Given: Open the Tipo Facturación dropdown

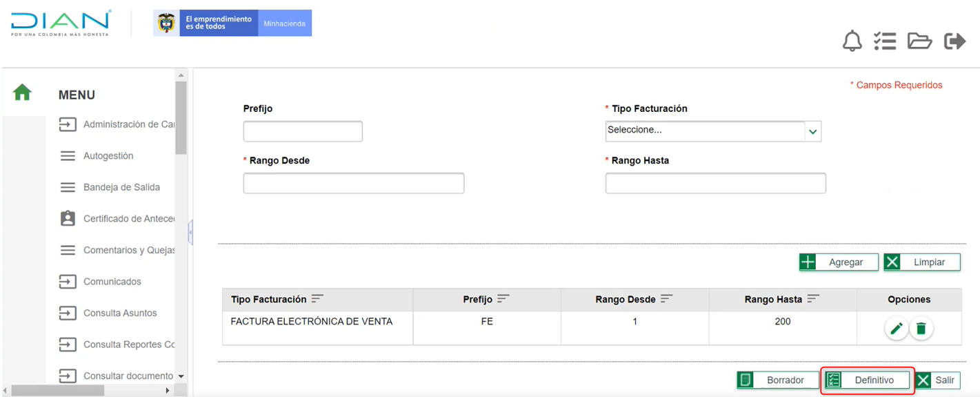Looking at the screenshot, I should (712, 131).
